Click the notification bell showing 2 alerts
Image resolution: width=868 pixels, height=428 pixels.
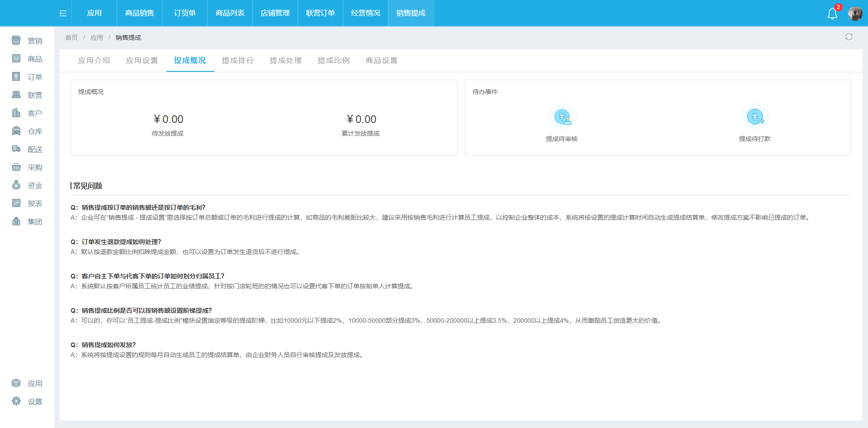pos(832,13)
